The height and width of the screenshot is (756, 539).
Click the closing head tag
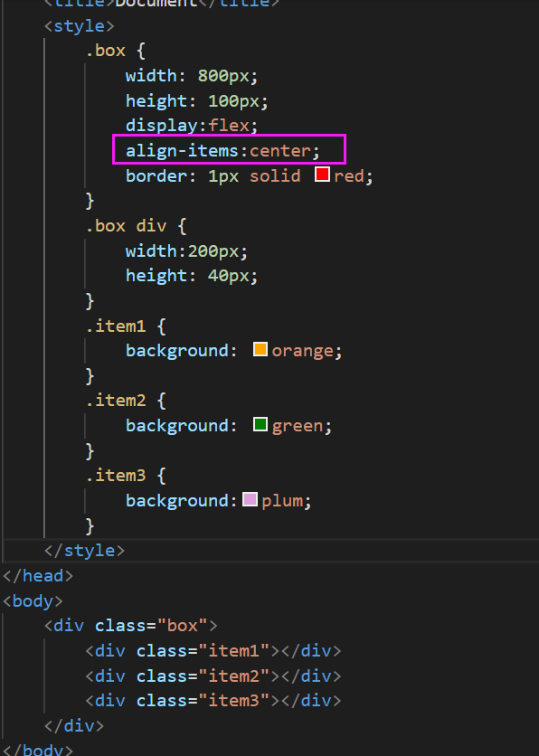38,576
